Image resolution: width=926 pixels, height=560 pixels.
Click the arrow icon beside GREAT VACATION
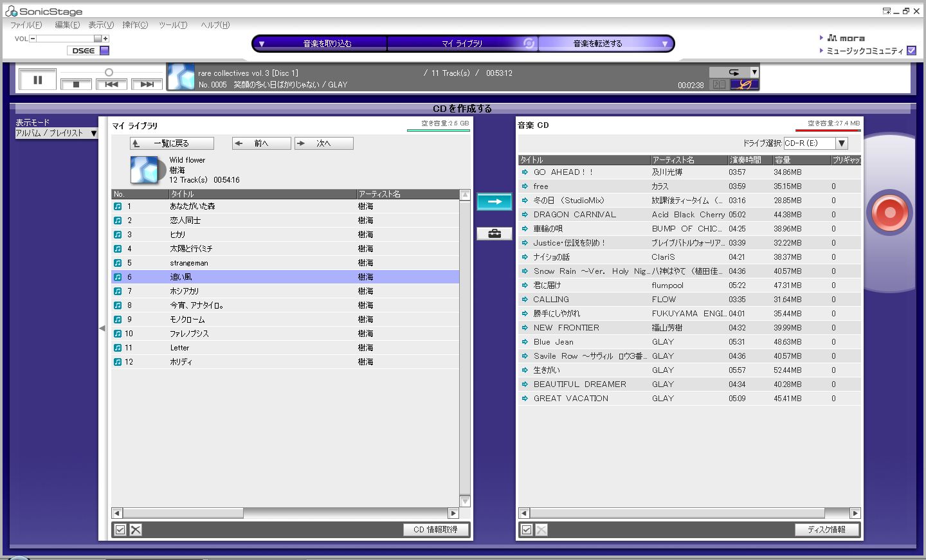click(x=525, y=399)
